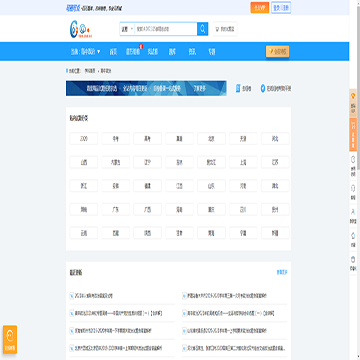Select 山东 region filter
This screenshot has width=360, height=360.
[x=211, y=186]
